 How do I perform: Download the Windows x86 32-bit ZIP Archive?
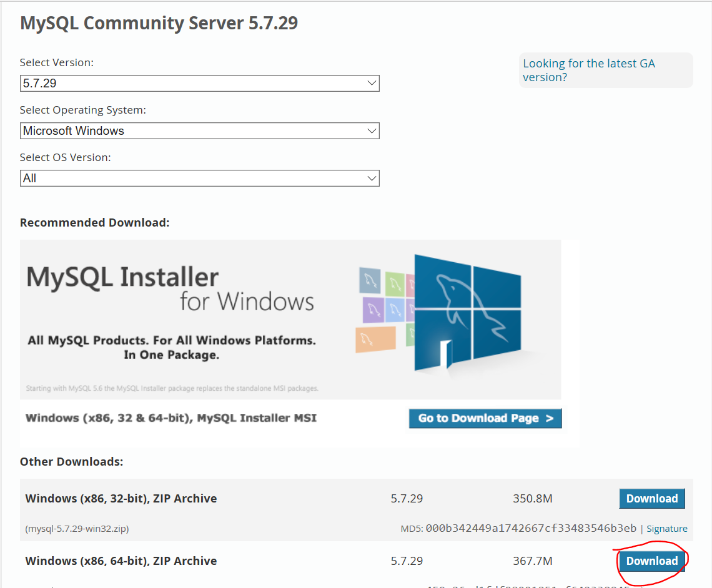tap(651, 498)
